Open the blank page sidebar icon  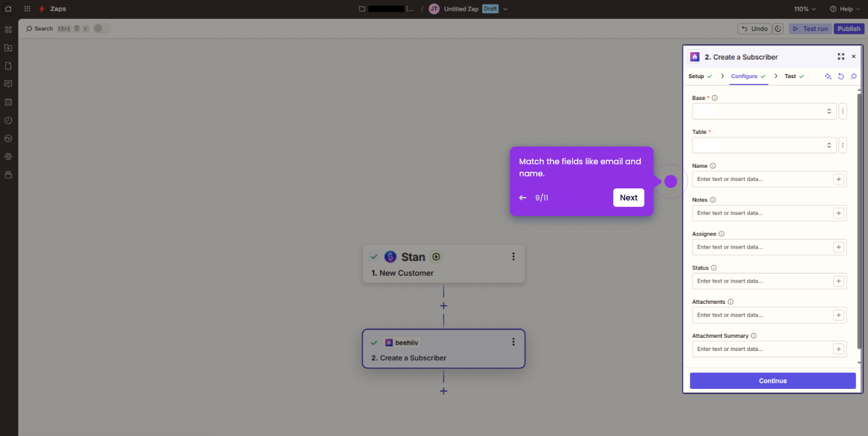8,66
